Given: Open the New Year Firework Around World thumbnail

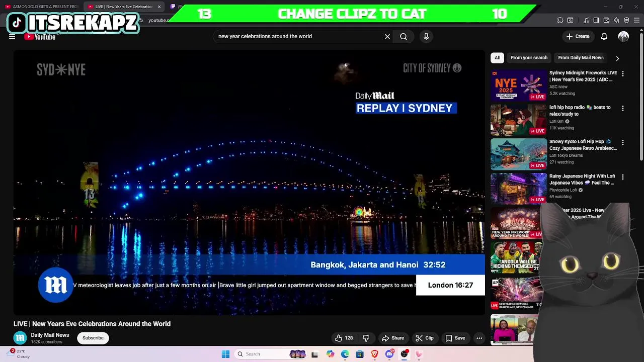Looking at the screenshot, I should coord(516,223).
